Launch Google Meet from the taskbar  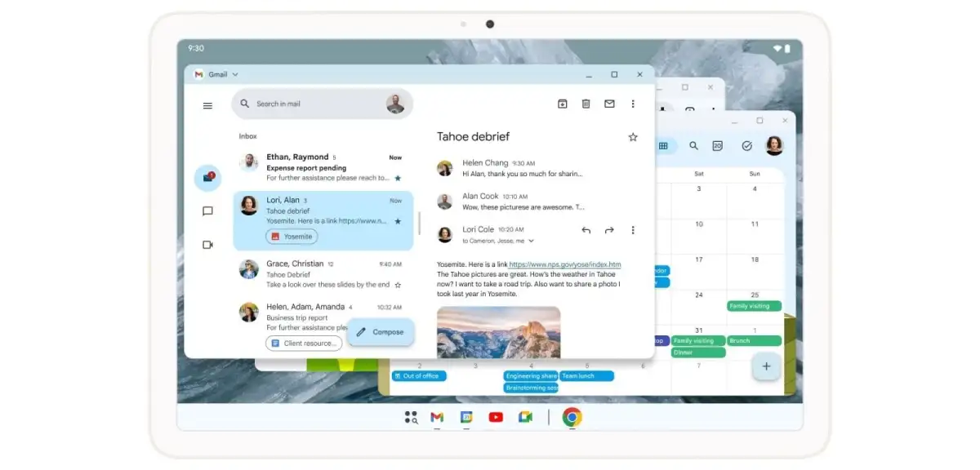(525, 418)
